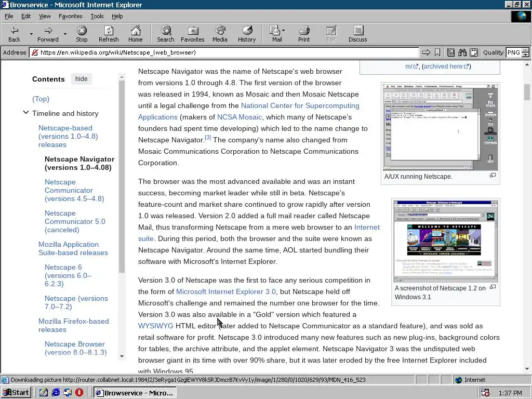
Task: Open the Media pane
Action: pyautogui.click(x=220, y=34)
